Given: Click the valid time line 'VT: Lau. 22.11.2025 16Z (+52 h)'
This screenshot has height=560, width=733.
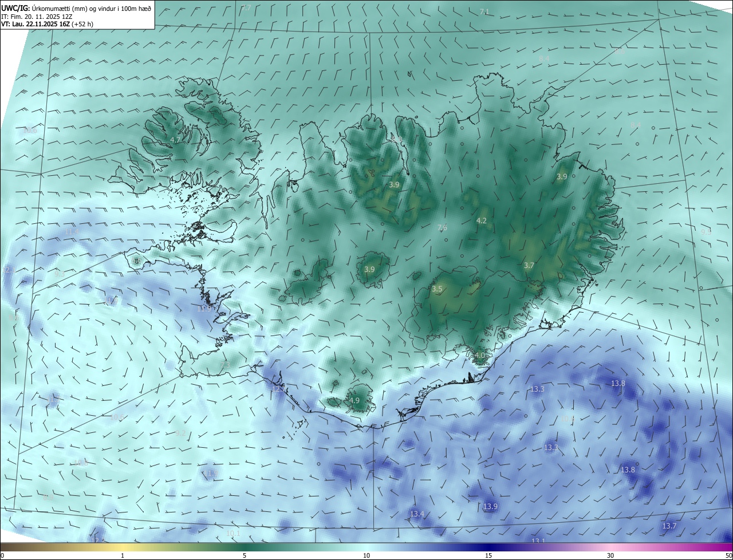Looking at the screenshot, I should pyautogui.click(x=47, y=24).
